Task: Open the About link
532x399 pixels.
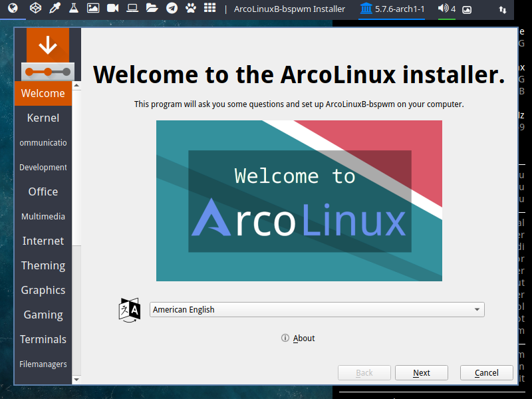Action: [304, 338]
